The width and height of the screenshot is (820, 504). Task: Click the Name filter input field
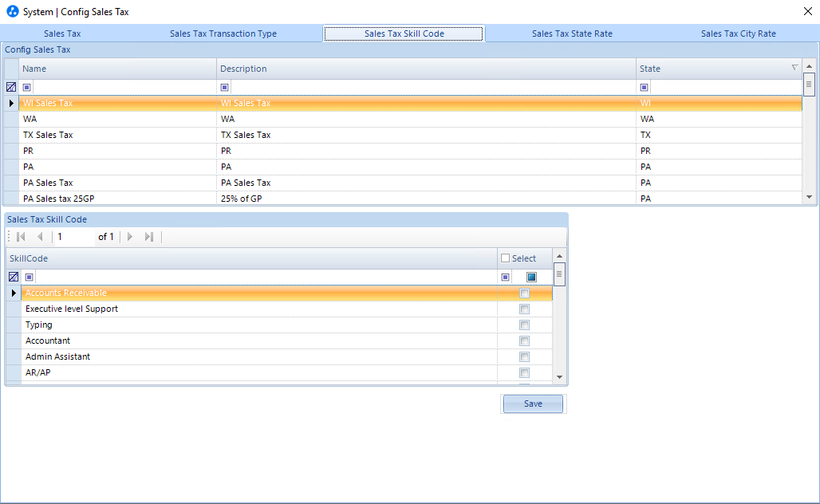(124, 87)
